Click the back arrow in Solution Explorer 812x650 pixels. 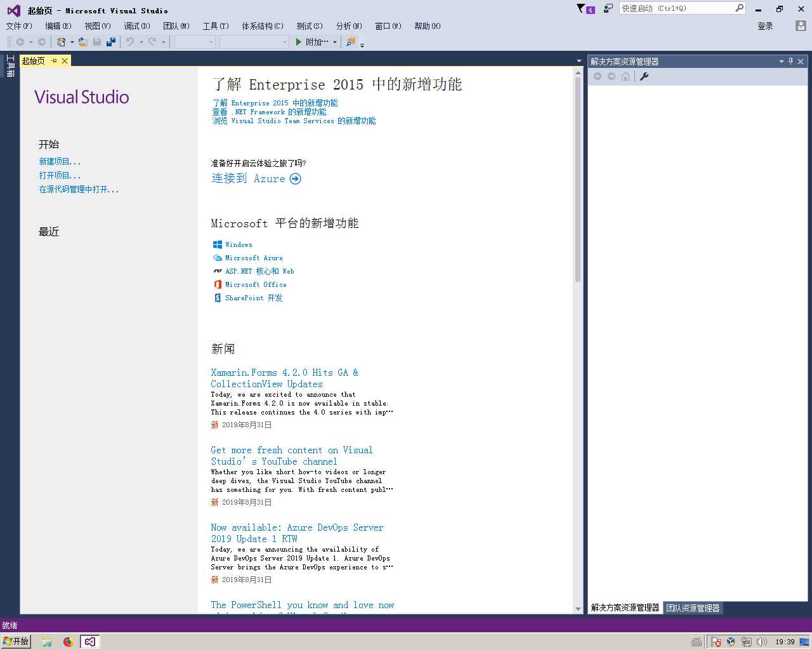pos(598,76)
